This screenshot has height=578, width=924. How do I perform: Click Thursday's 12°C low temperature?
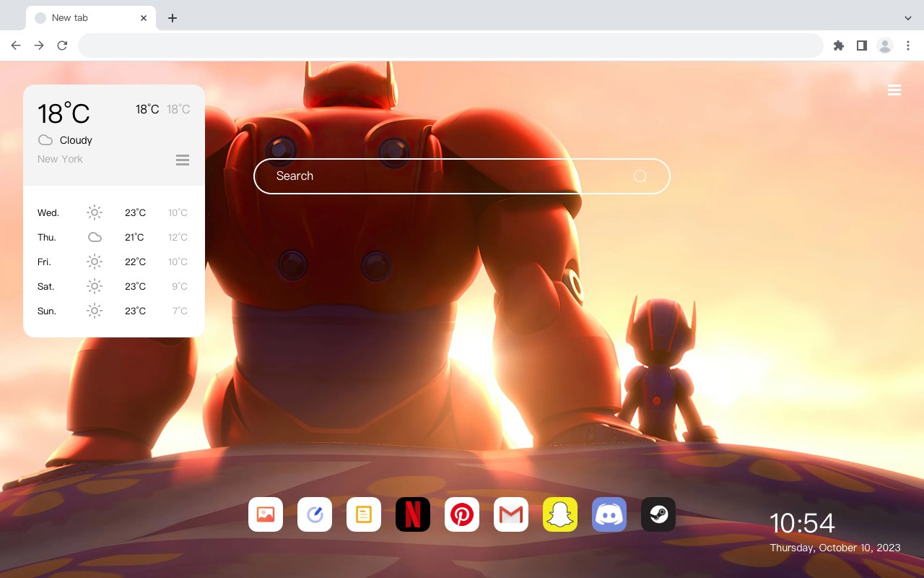click(x=178, y=238)
